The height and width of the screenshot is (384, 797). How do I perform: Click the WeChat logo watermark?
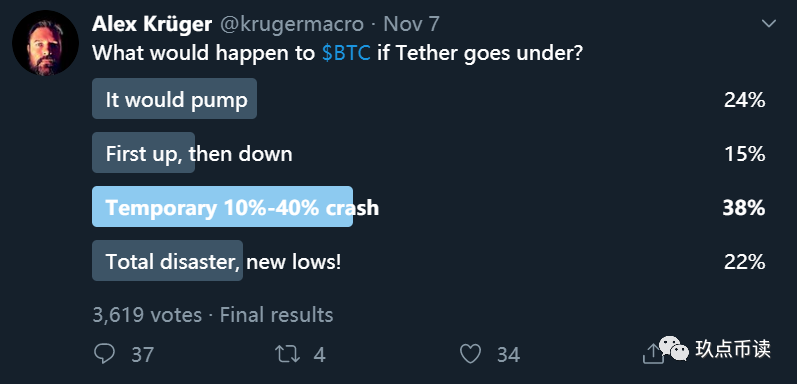click(x=675, y=348)
